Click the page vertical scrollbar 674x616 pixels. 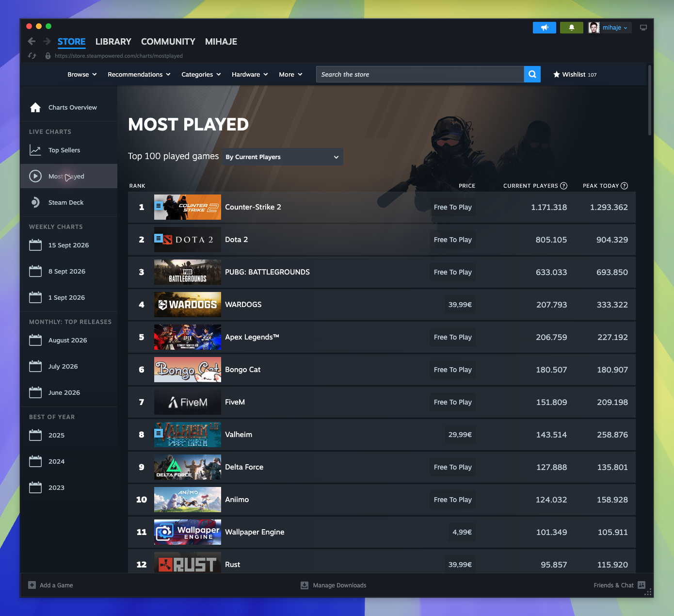[x=650, y=99]
